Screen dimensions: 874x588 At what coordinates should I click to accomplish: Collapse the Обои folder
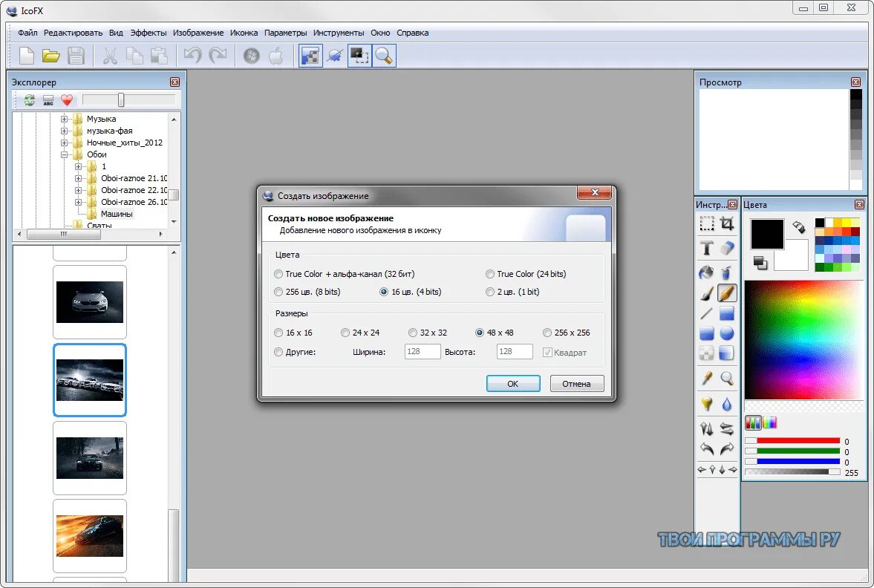(64, 155)
